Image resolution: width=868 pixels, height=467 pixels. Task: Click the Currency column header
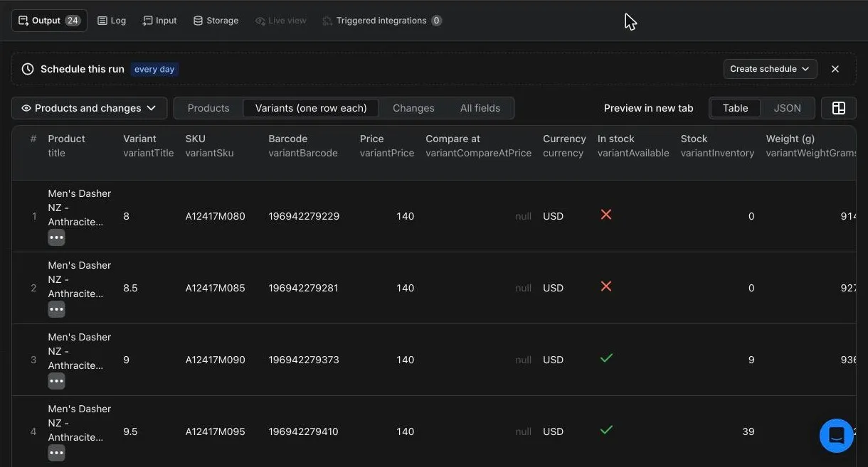click(x=564, y=146)
